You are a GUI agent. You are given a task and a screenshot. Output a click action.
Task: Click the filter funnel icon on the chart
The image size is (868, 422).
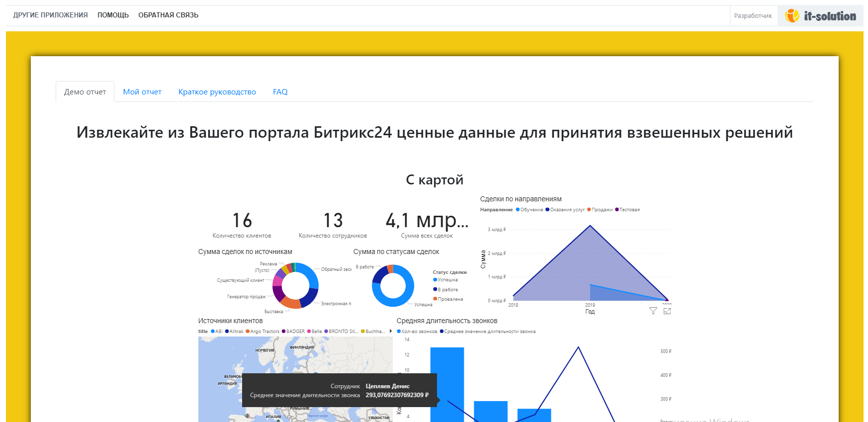coord(653,311)
